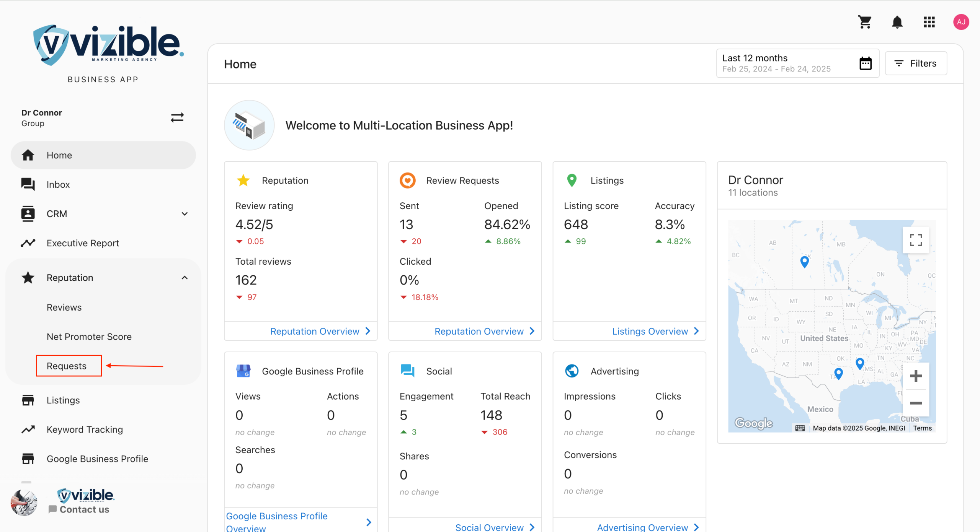Click the switch account arrows icon
980x532 pixels.
point(177,117)
